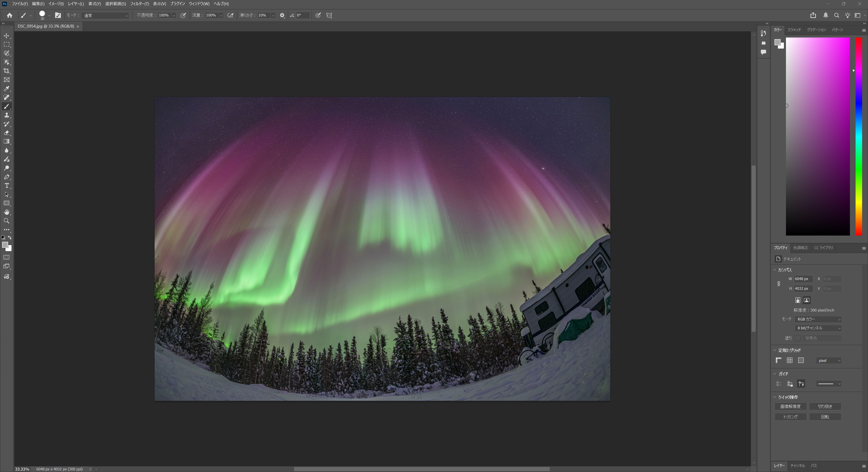Switch to the スウォッチ tab
The image size is (868, 472).
click(794, 30)
